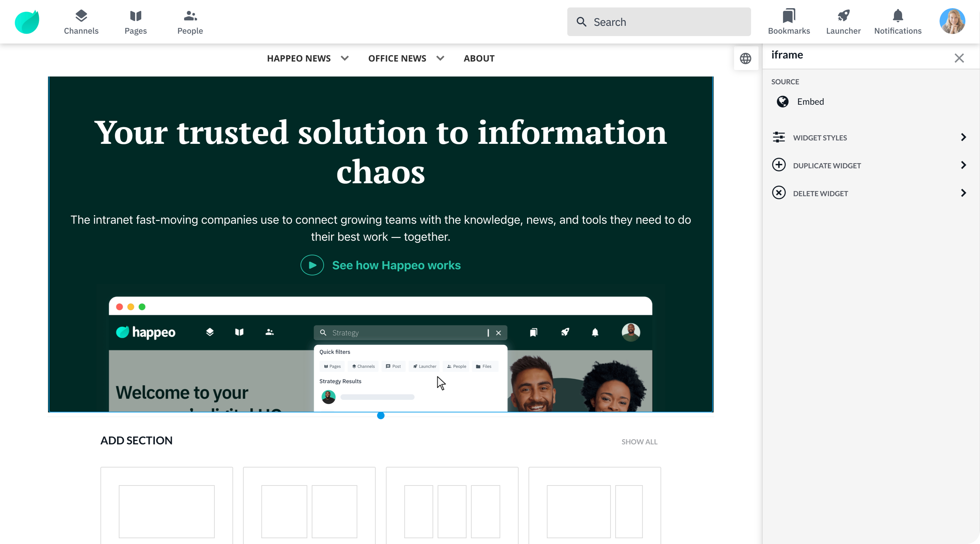This screenshot has width=980, height=544.
Task: Click the Happeo leaf logo
Action: point(27,22)
